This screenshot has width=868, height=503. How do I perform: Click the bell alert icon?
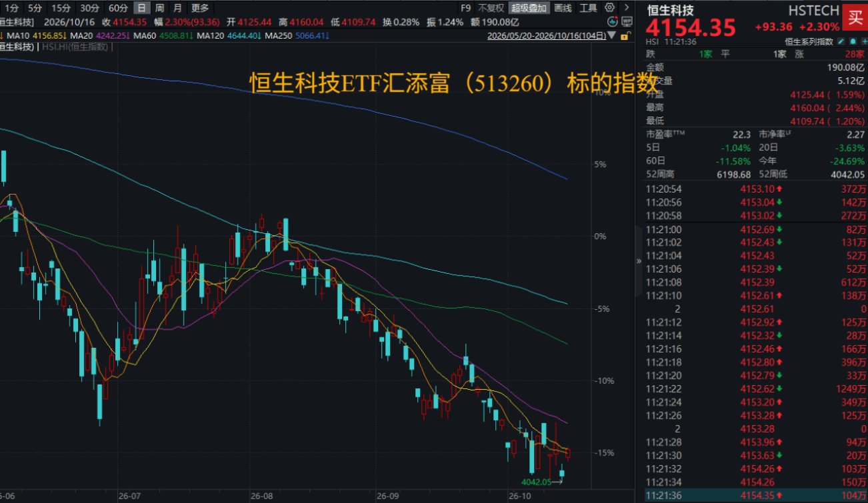coord(853,41)
